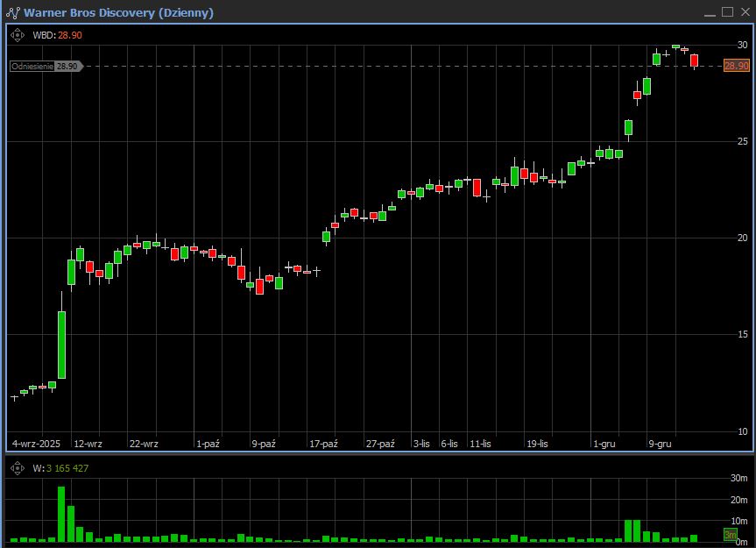Image resolution: width=756 pixels, height=548 pixels.
Task: Click the chart icon beside the window title
Action: pos(12,12)
